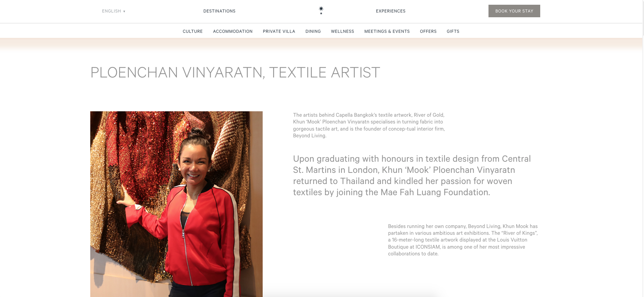Open the ENGLISH language dropdown
644x297 pixels.
pos(114,11)
